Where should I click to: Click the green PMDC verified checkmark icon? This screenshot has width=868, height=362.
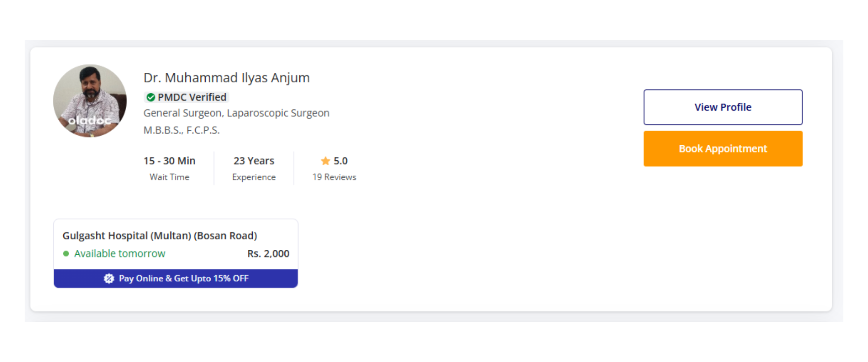click(x=151, y=97)
